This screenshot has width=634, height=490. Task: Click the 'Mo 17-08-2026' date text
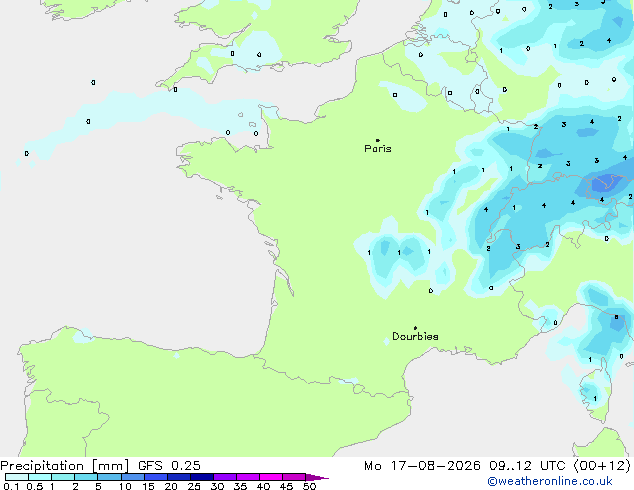[422, 466]
